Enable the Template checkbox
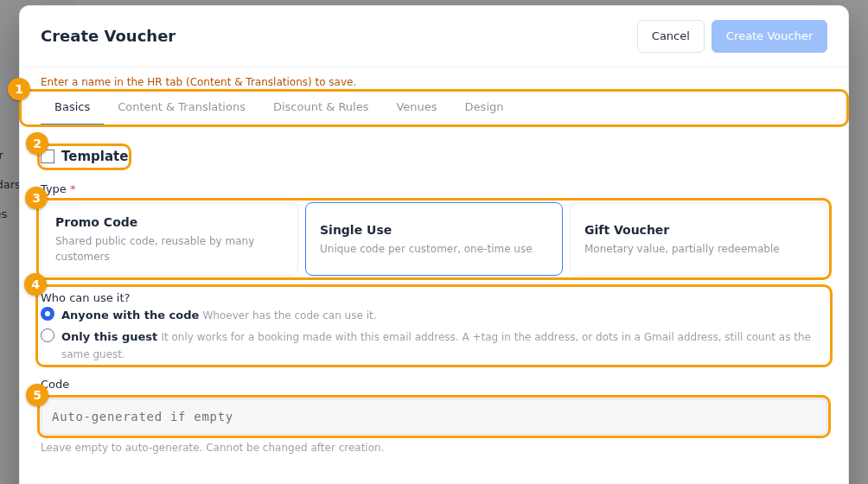 pyautogui.click(x=48, y=156)
